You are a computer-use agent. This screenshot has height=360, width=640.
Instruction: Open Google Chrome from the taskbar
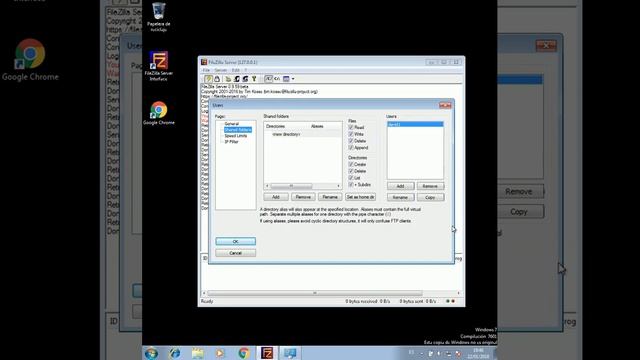click(244, 353)
